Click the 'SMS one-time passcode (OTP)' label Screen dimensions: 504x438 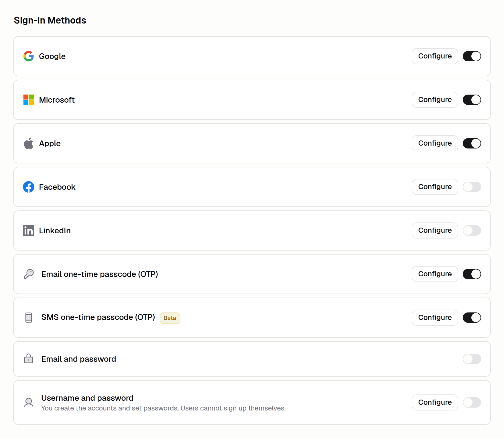tap(98, 317)
